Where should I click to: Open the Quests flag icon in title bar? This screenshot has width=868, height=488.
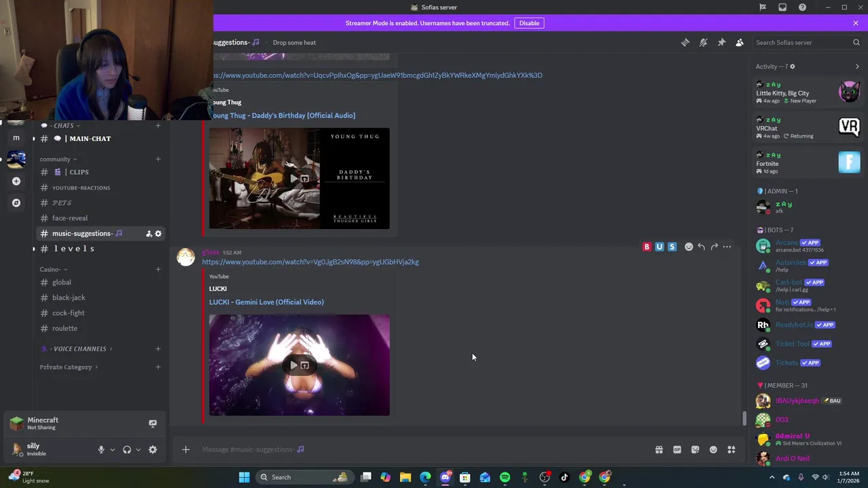point(763,7)
